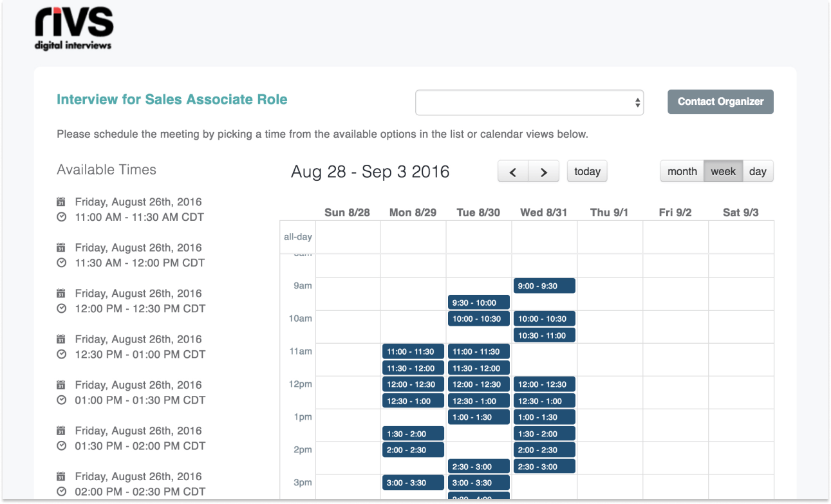The width and height of the screenshot is (831, 504).
Task: Select the week view tab
Action: pos(723,171)
